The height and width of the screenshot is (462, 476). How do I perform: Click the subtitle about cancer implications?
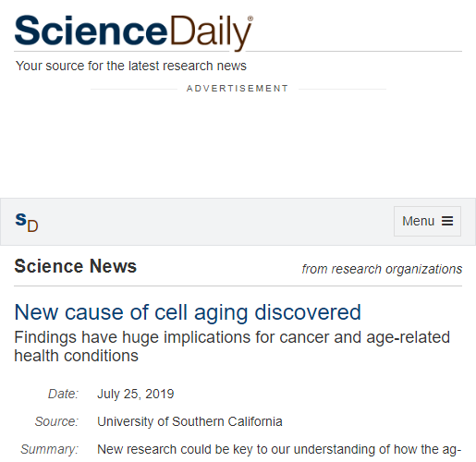click(232, 346)
